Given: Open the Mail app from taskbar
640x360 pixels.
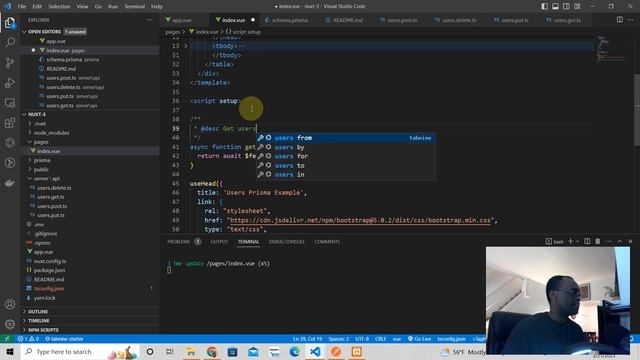Looking at the screenshot, I should 253,351.
